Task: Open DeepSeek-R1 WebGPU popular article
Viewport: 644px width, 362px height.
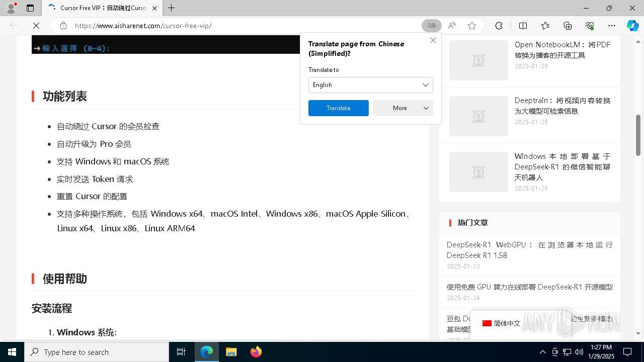Action: (x=530, y=250)
